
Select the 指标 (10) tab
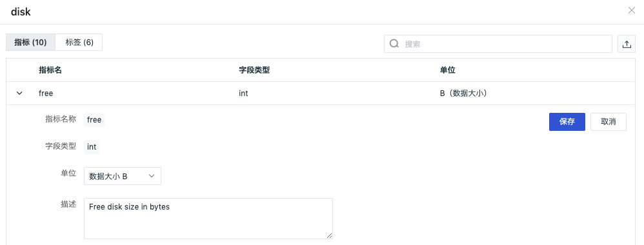coord(30,43)
